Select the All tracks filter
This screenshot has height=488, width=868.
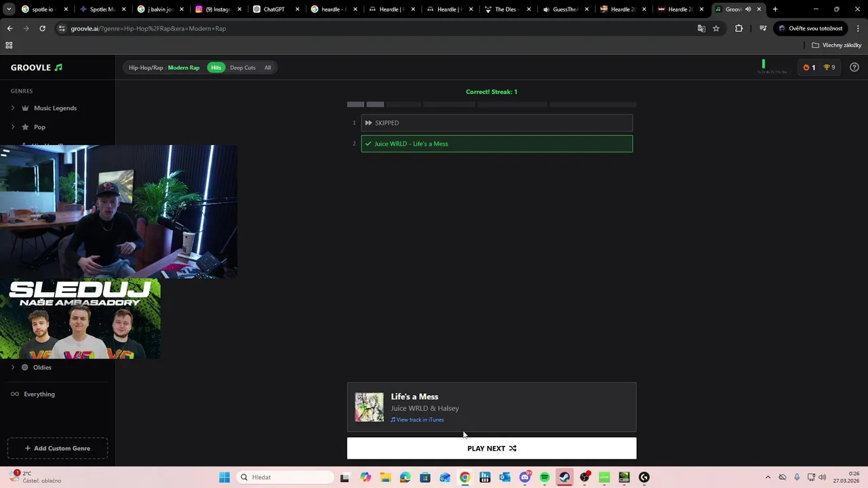267,68
